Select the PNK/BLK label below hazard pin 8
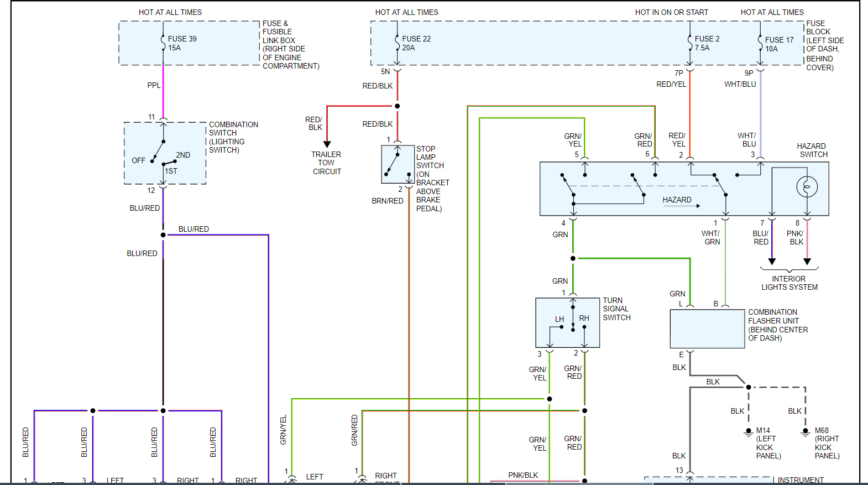 tap(796, 237)
